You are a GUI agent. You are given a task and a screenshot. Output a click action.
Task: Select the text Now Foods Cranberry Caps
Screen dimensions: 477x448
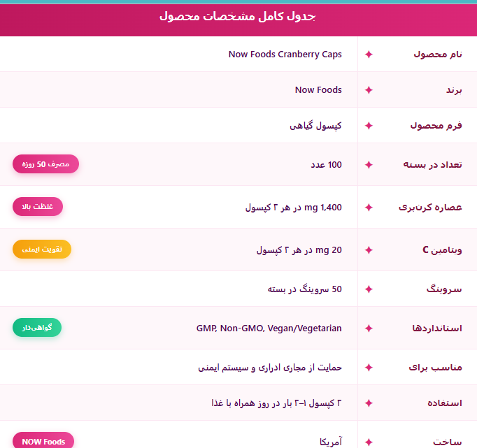(x=285, y=55)
